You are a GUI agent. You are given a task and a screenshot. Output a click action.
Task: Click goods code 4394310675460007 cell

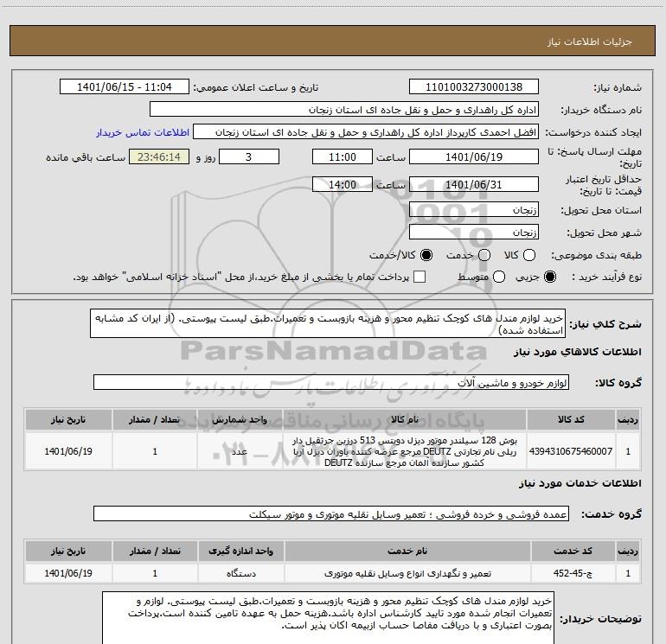click(x=571, y=451)
